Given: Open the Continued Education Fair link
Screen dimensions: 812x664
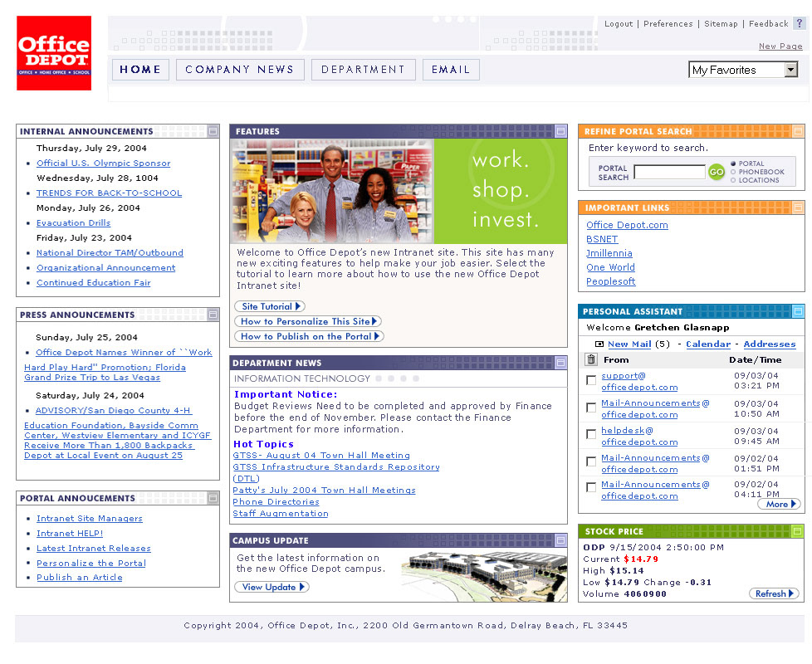Looking at the screenshot, I should (x=93, y=282).
